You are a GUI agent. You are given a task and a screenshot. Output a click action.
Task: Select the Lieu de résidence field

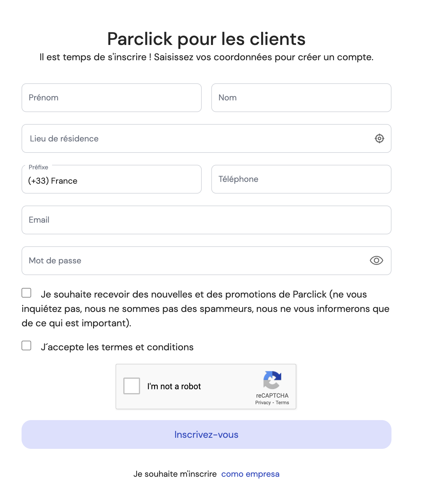(x=198, y=138)
